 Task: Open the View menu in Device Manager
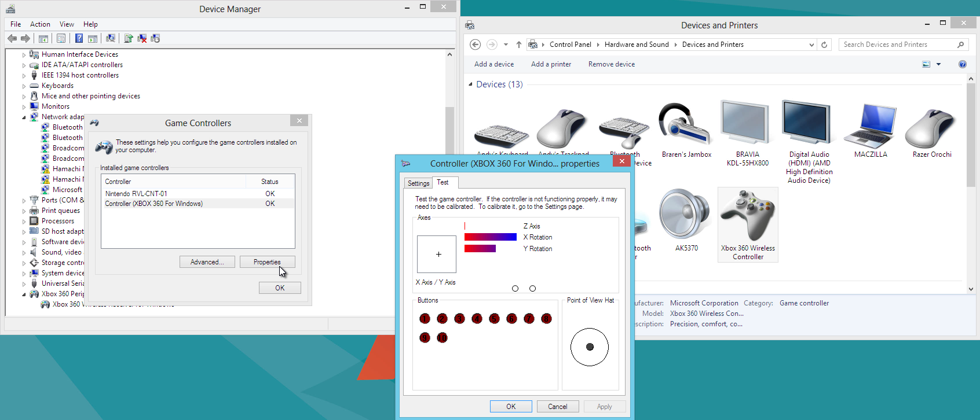[67, 24]
